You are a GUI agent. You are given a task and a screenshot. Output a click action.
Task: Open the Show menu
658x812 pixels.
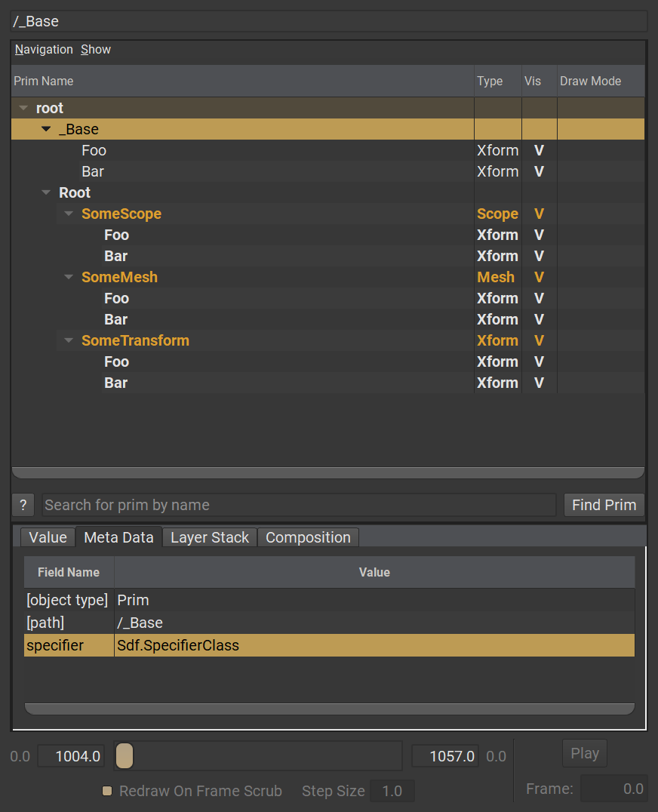pos(96,50)
